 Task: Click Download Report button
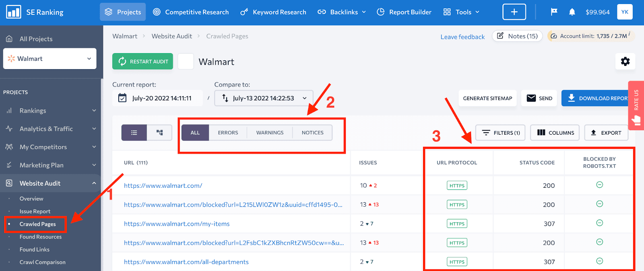pos(596,98)
